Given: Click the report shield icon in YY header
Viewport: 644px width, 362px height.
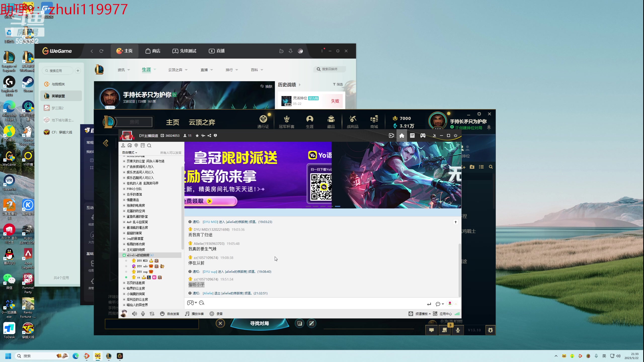Looking at the screenshot, I should pyautogui.click(x=215, y=135).
